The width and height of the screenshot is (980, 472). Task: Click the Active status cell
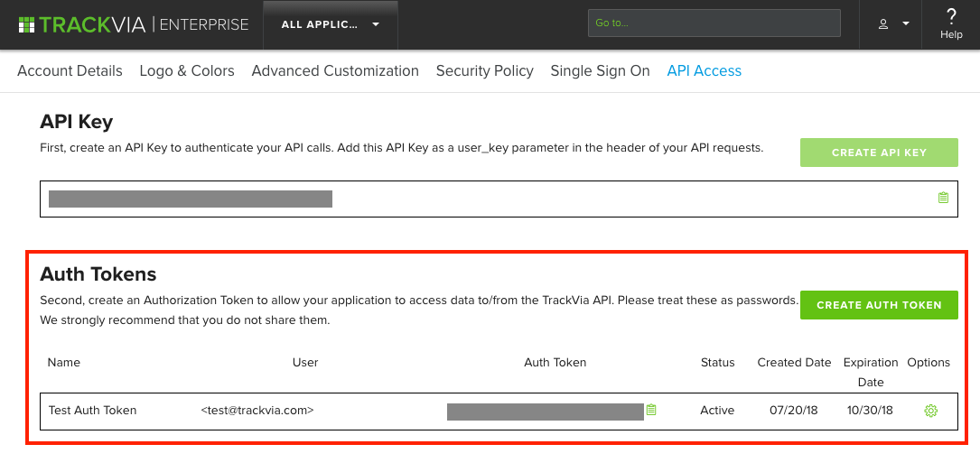pyautogui.click(x=717, y=411)
